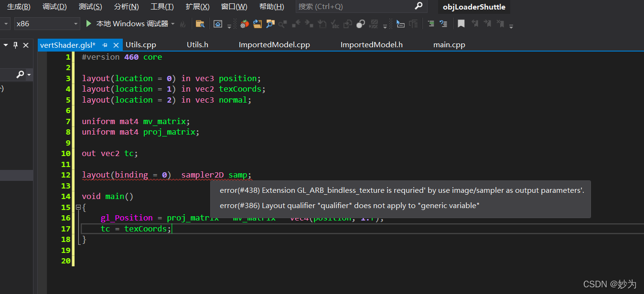
Task: Switch to the ImportedModel.h tab
Action: coord(372,45)
